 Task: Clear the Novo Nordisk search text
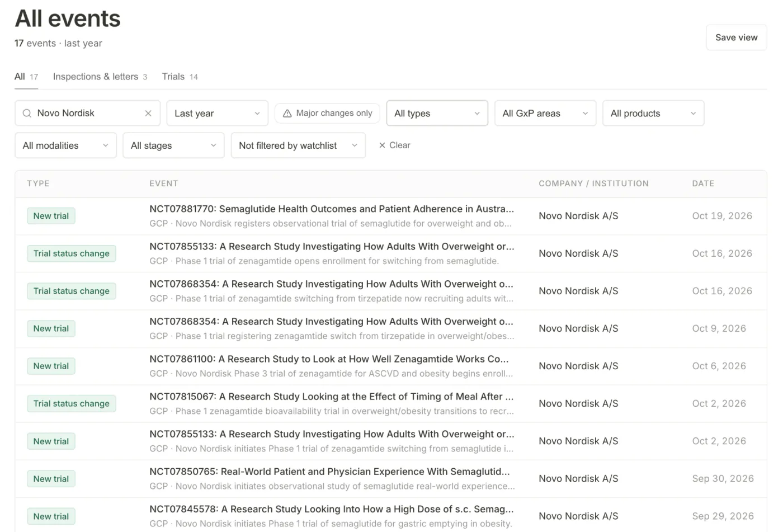148,114
